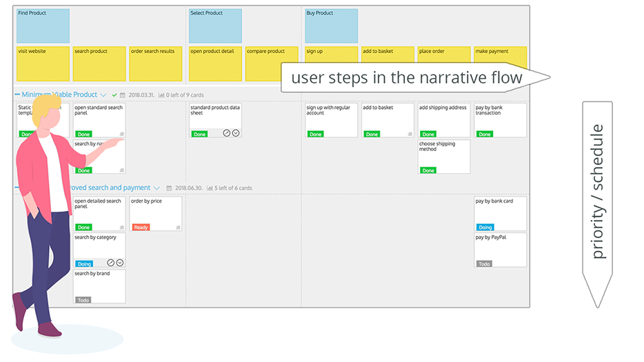Open the yellow add to basket step card
This screenshot has width=644, height=362.
pyautogui.click(x=388, y=54)
